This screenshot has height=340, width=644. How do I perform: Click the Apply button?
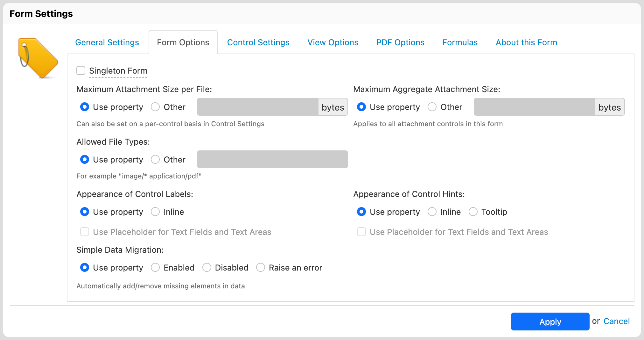(x=550, y=322)
